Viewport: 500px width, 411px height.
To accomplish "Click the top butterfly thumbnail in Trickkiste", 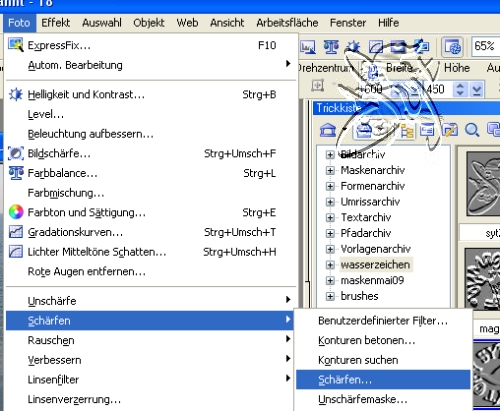I will pyautogui.click(x=483, y=183).
